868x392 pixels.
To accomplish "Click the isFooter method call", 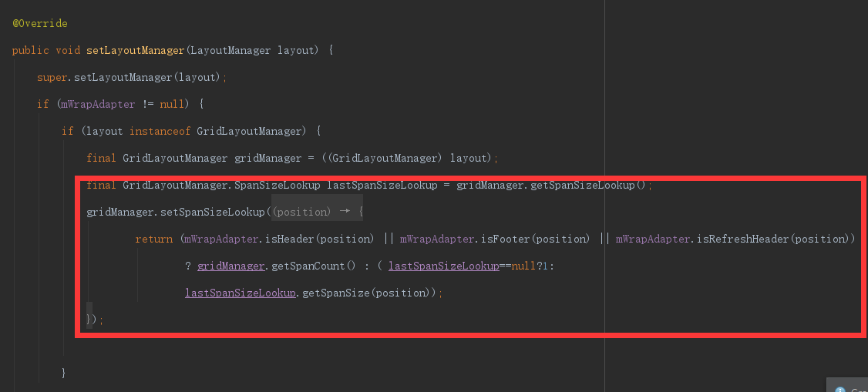I will [504, 240].
